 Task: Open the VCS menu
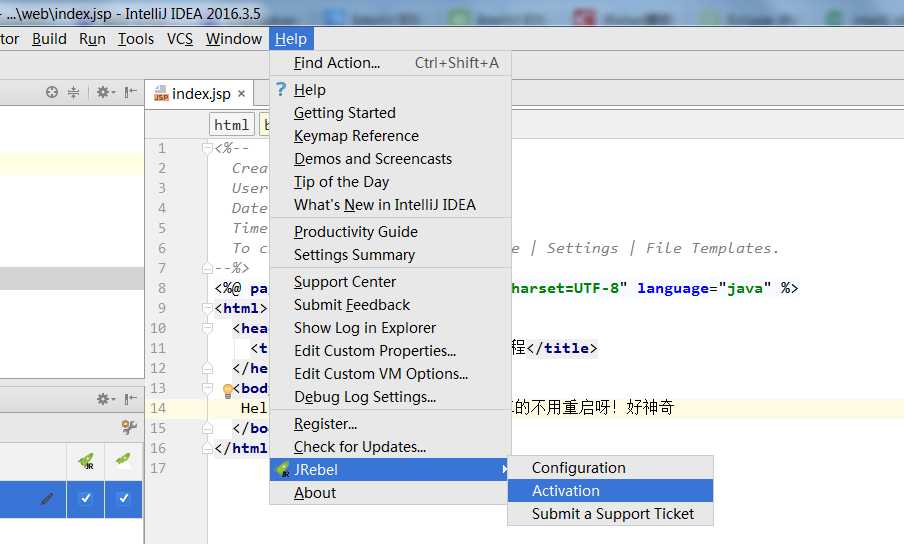(x=180, y=39)
